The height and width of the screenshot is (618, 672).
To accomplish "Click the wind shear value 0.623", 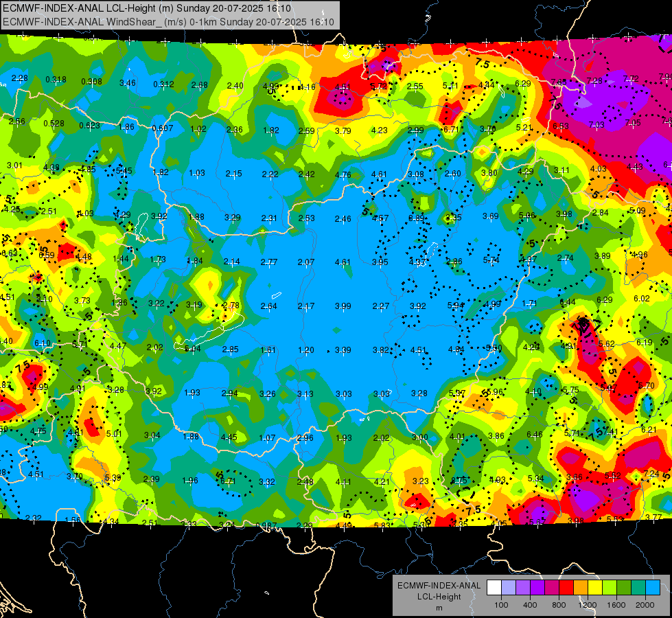I will pyautogui.click(x=89, y=126).
